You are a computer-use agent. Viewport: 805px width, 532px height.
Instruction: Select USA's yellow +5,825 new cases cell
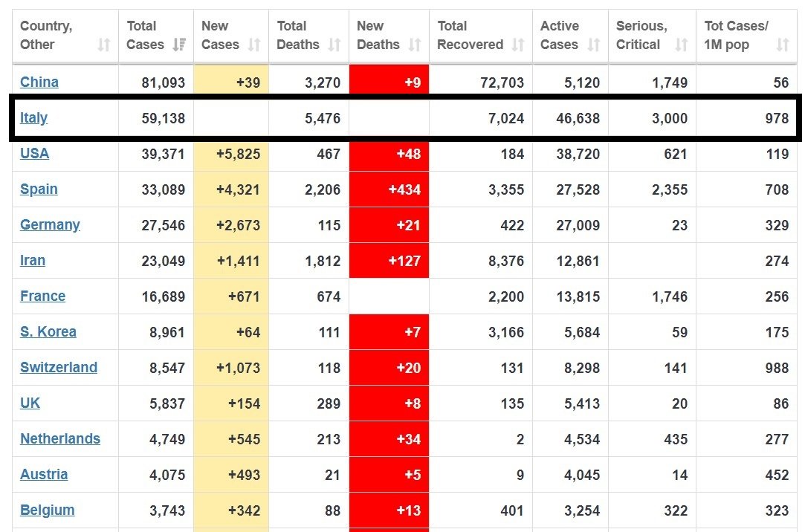(x=231, y=154)
